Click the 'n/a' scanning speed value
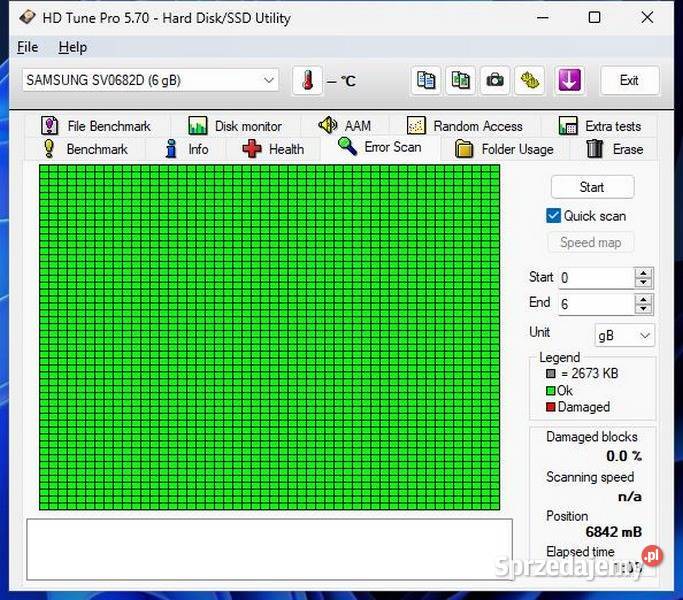Viewport: 683px width, 600px height. [630, 496]
